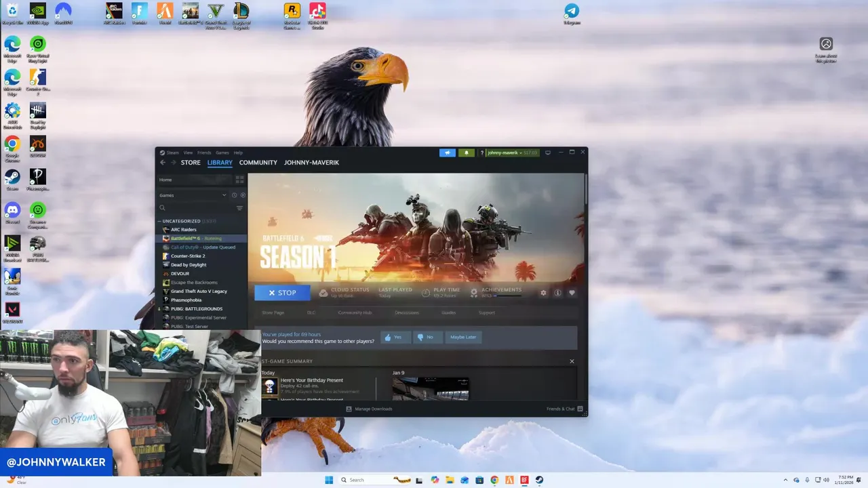Click the ready-to-play filter icon
Screen dimensions: 868x488
tap(243, 195)
